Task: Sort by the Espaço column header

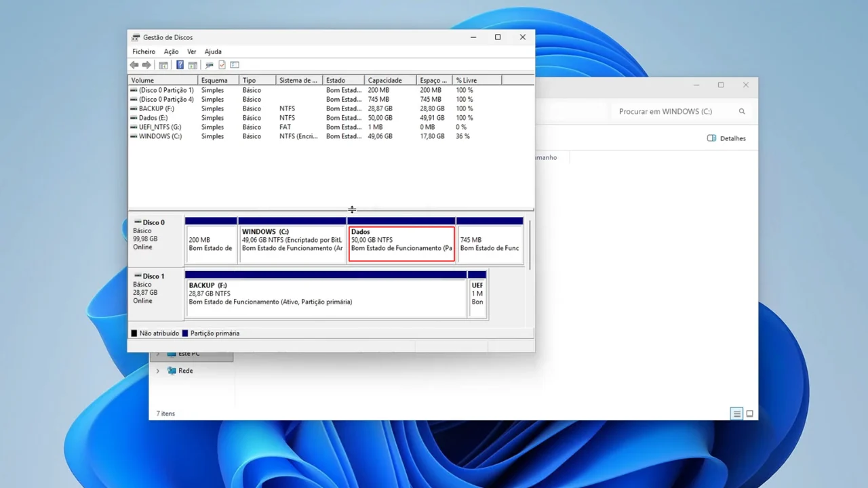Action: pyautogui.click(x=434, y=80)
